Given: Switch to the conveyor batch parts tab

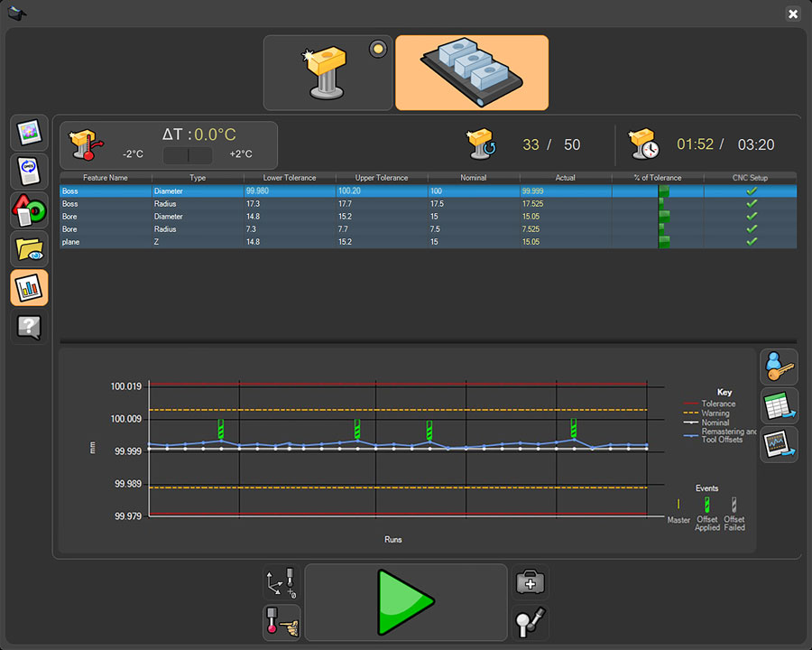Looking at the screenshot, I should click(471, 73).
